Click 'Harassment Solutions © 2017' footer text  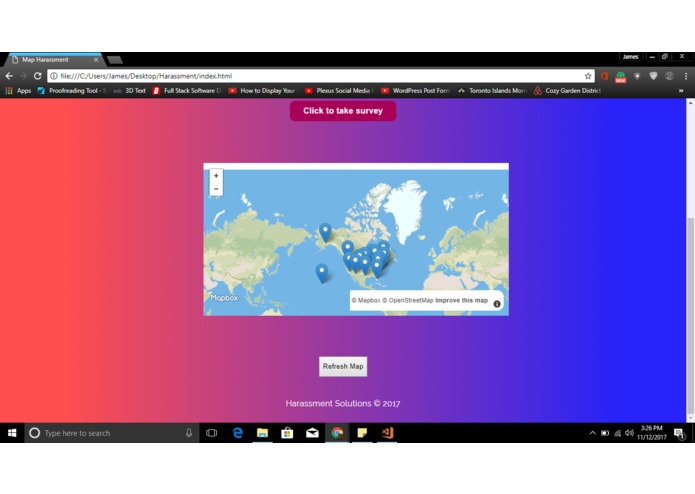343,404
